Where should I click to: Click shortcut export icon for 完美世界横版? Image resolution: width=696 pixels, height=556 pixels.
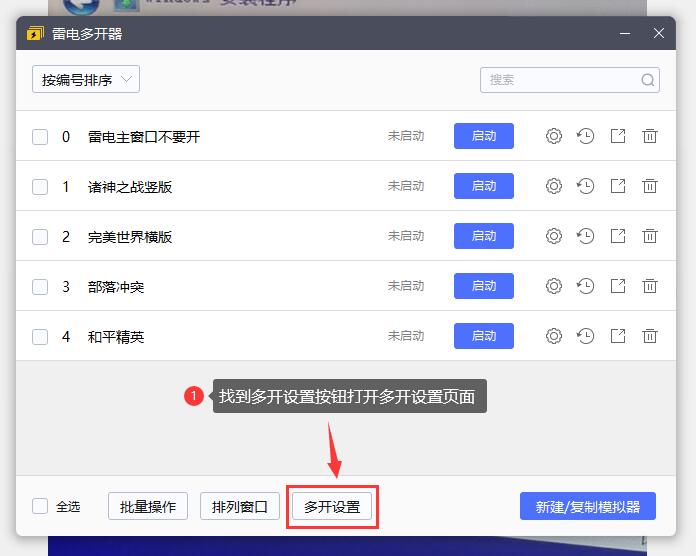(x=618, y=236)
